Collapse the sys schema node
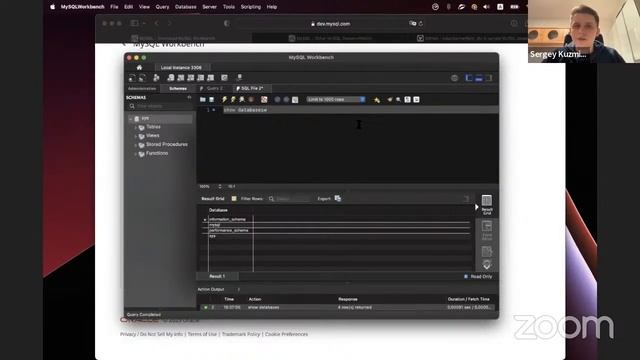Image resolution: width=640 pixels, height=360 pixels. [x=131, y=119]
